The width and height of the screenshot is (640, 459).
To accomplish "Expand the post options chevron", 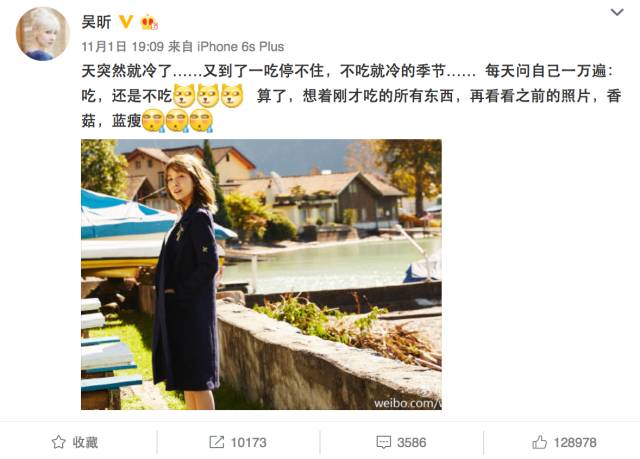I will 617,12.
